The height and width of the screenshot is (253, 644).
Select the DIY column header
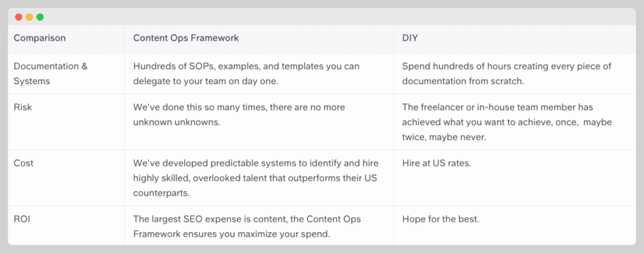click(410, 38)
